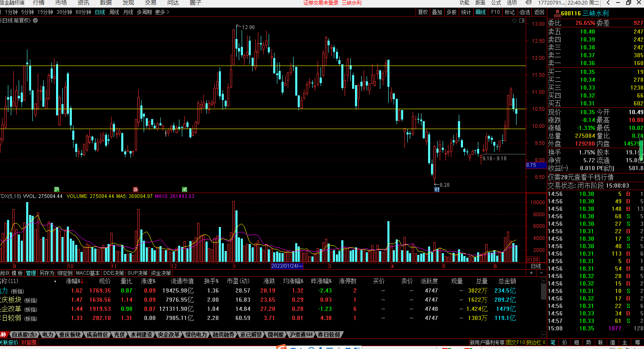Image resolution: width=644 pixels, height=349 pixels.
Task: Select the 模板 template button
Action: (17, 273)
